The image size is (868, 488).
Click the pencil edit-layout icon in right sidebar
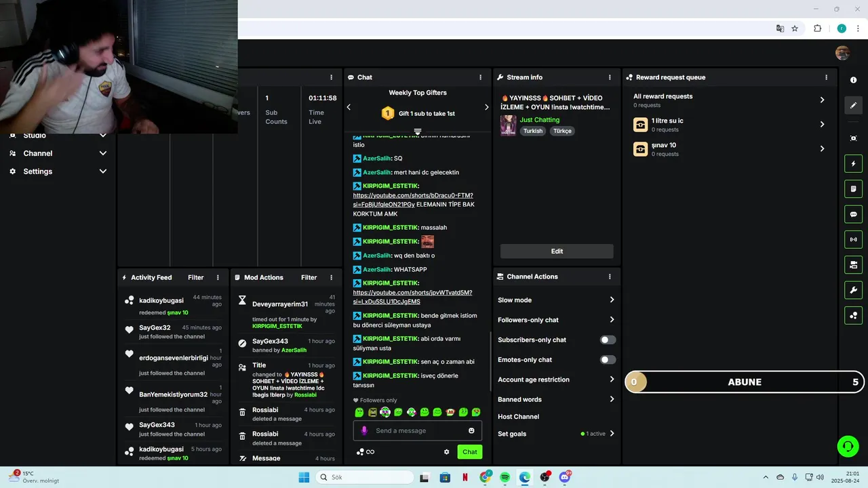(853, 105)
